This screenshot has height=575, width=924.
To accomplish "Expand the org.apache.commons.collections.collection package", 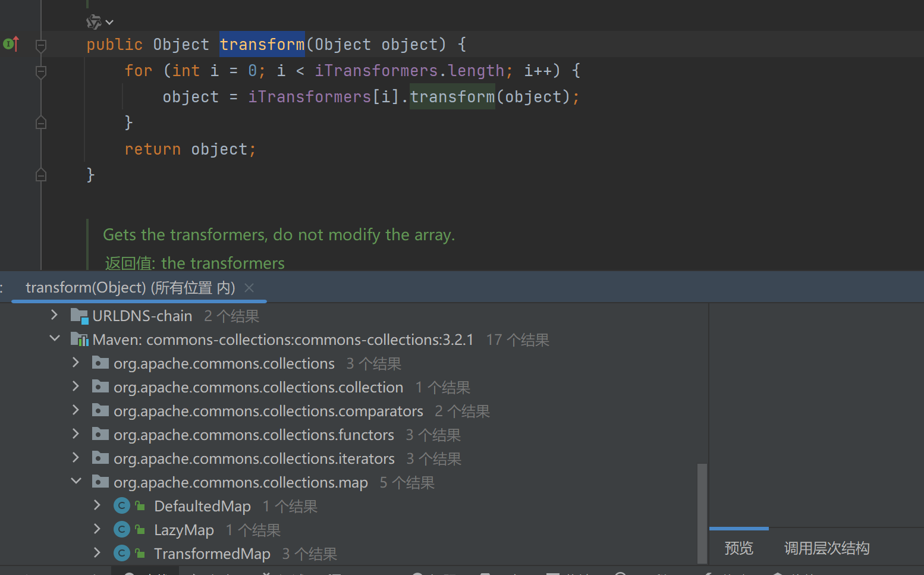I will (x=76, y=386).
